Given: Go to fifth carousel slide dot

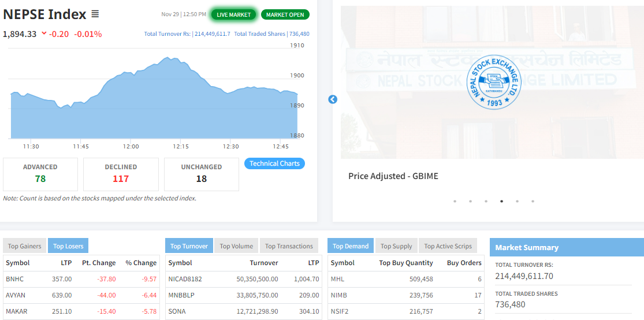Looking at the screenshot, I should (517, 201).
